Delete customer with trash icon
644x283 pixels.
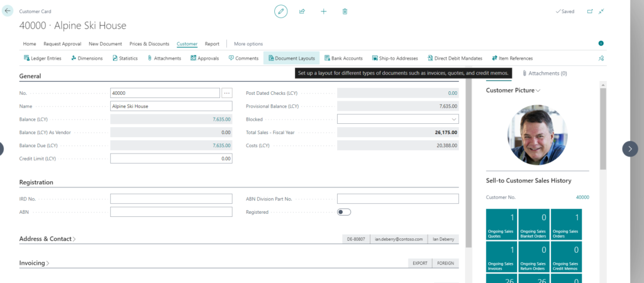point(345,11)
